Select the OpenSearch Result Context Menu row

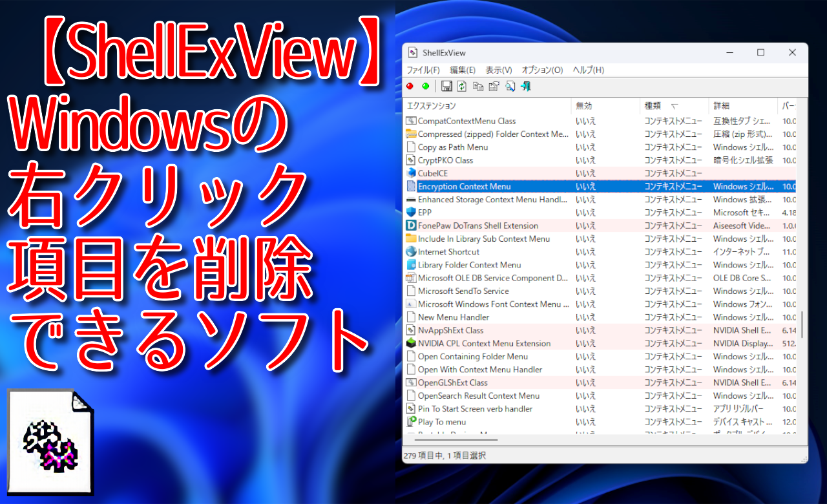coord(601,396)
